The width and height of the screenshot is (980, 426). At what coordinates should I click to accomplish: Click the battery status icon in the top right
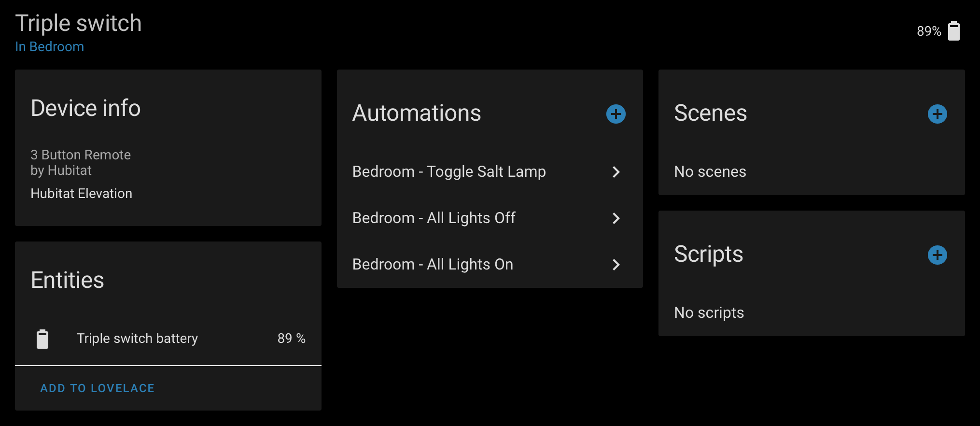click(953, 30)
